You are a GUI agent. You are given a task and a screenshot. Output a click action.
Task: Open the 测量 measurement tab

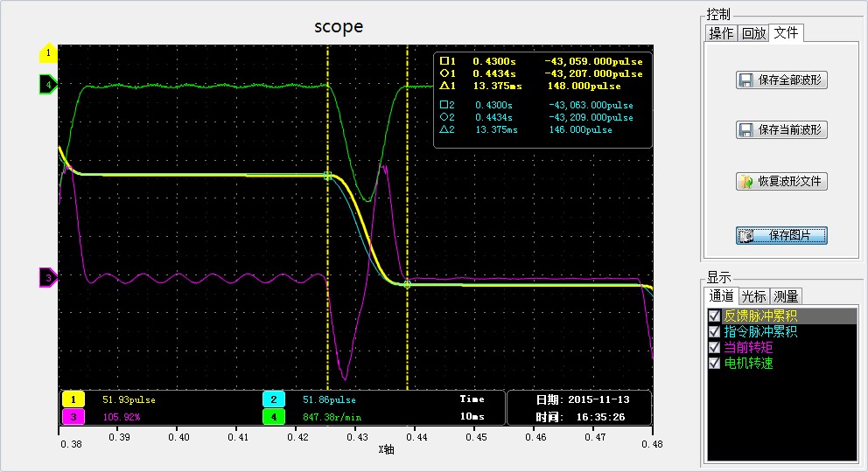pyautogui.click(x=785, y=296)
